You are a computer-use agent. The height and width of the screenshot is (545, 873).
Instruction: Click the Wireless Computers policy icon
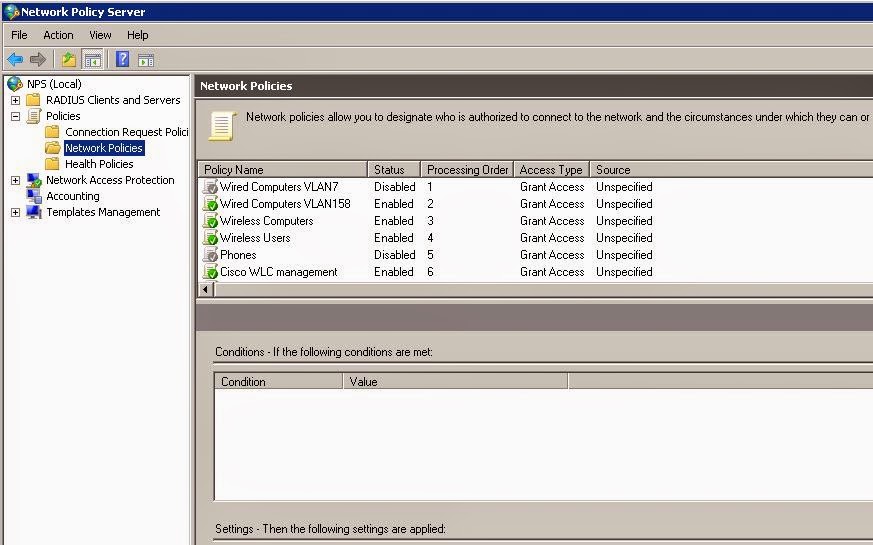210,221
